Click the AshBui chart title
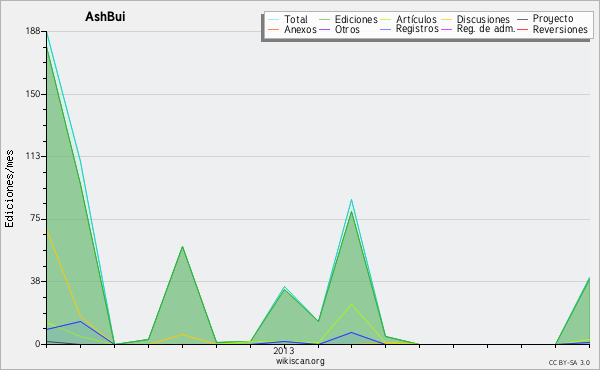600x370 pixels. click(105, 17)
